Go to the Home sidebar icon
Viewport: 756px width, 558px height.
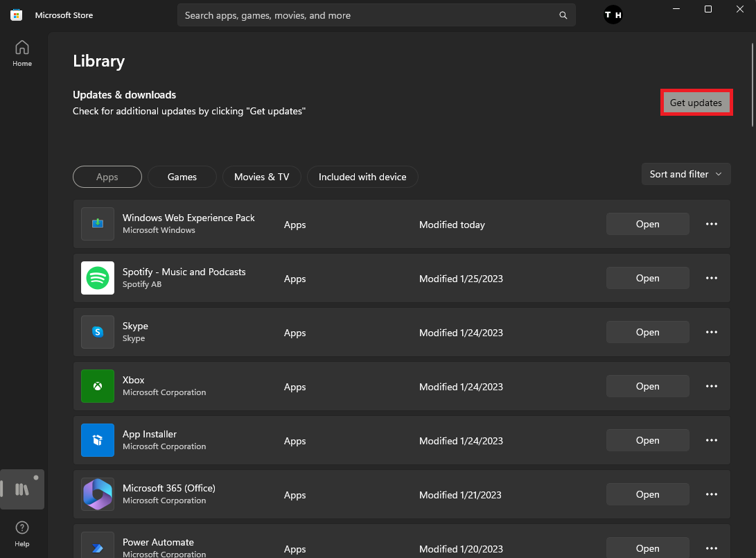(x=22, y=53)
